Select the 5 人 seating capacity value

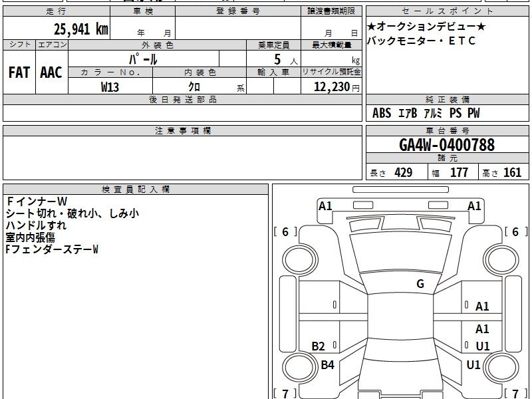(x=286, y=60)
